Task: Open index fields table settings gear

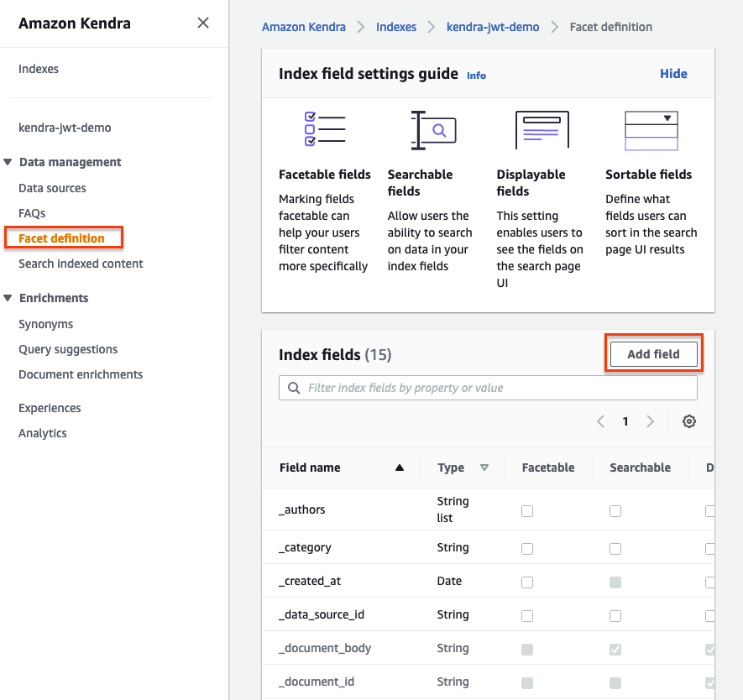Action: pos(689,421)
